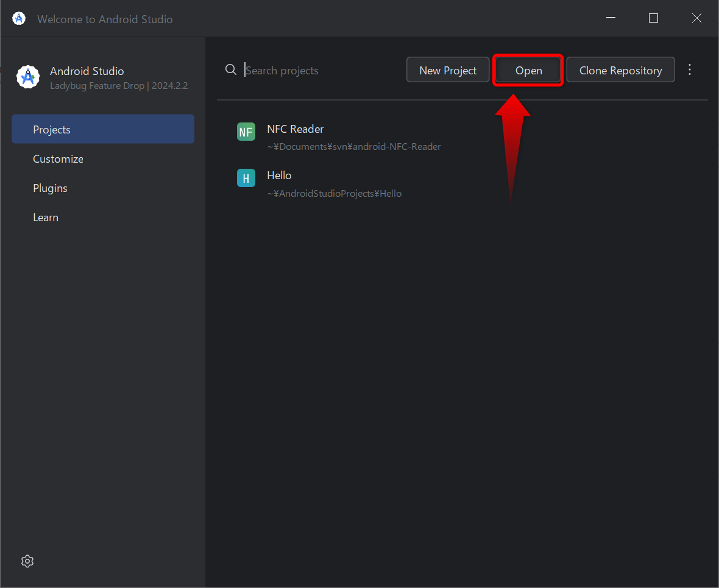Open the NFC Reader project
This screenshot has height=588, width=719.
tap(462, 137)
